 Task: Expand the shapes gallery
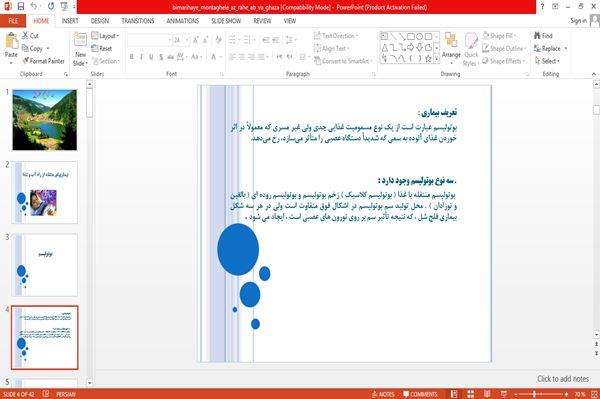tap(436, 59)
